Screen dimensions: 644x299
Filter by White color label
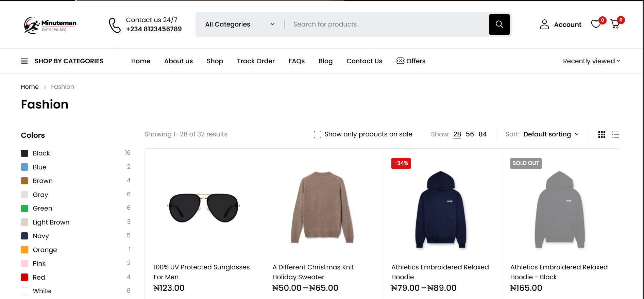42,291
